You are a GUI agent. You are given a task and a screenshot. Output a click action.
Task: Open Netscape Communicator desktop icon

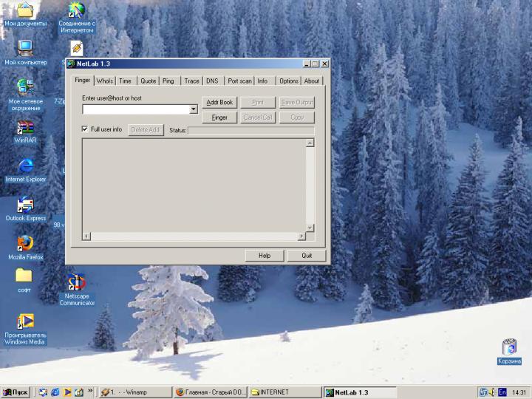coord(77,283)
